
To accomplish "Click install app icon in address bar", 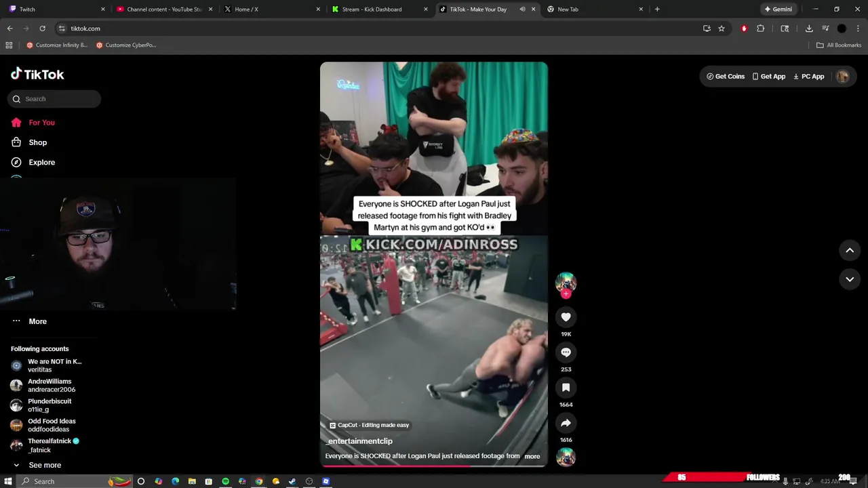I will [x=707, y=28].
